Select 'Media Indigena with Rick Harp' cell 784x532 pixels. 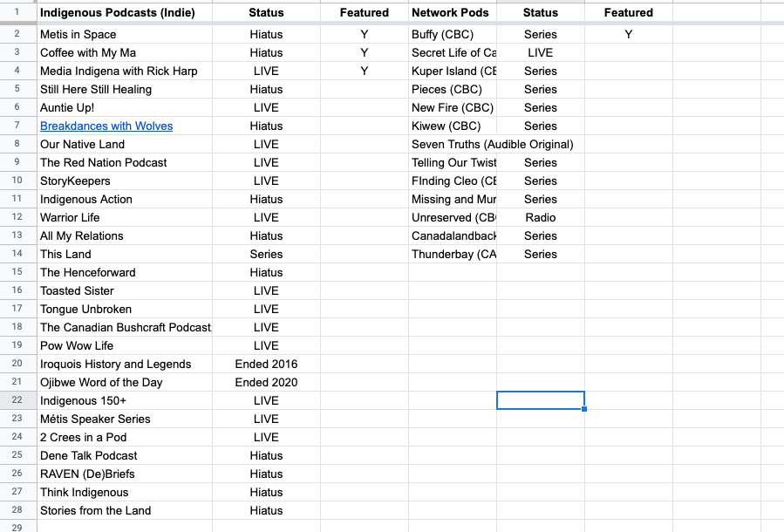click(125, 71)
